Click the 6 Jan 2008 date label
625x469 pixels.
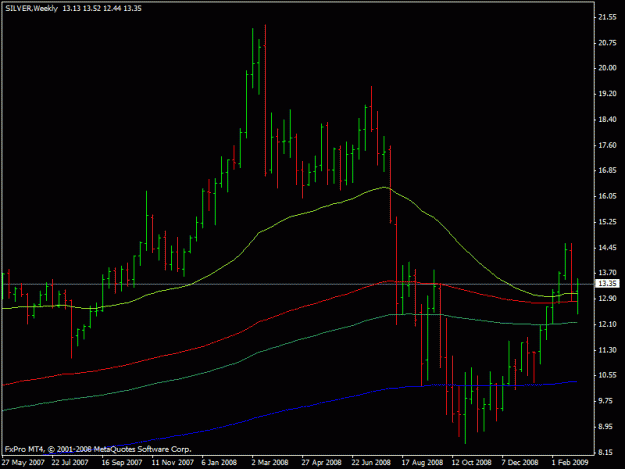click(x=219, y=462)
